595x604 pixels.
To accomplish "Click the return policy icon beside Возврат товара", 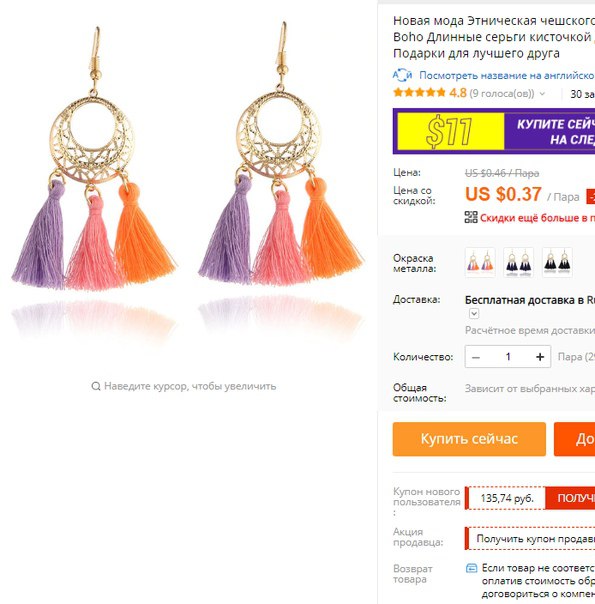I will coord(471,568).
